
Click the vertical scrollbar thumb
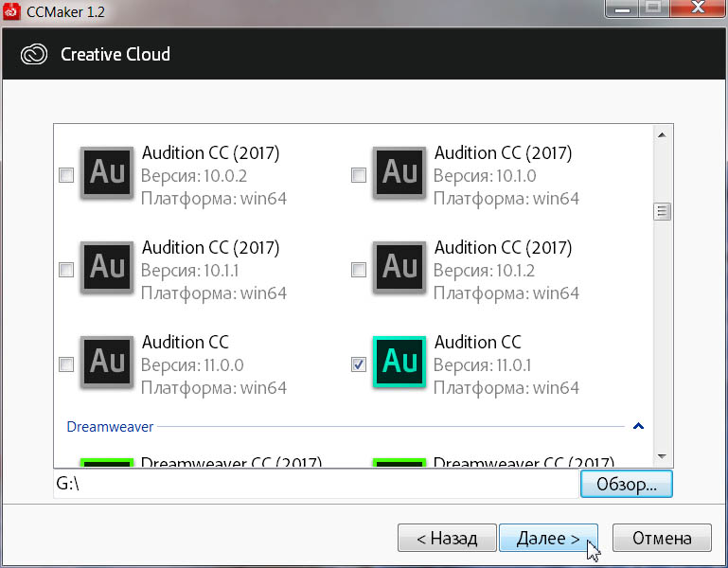point(662,212)
